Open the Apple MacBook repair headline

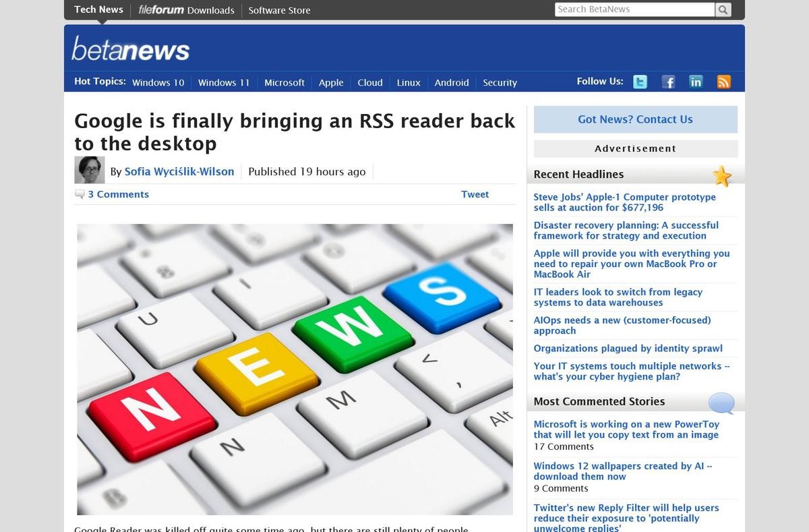tap(632, 264)
